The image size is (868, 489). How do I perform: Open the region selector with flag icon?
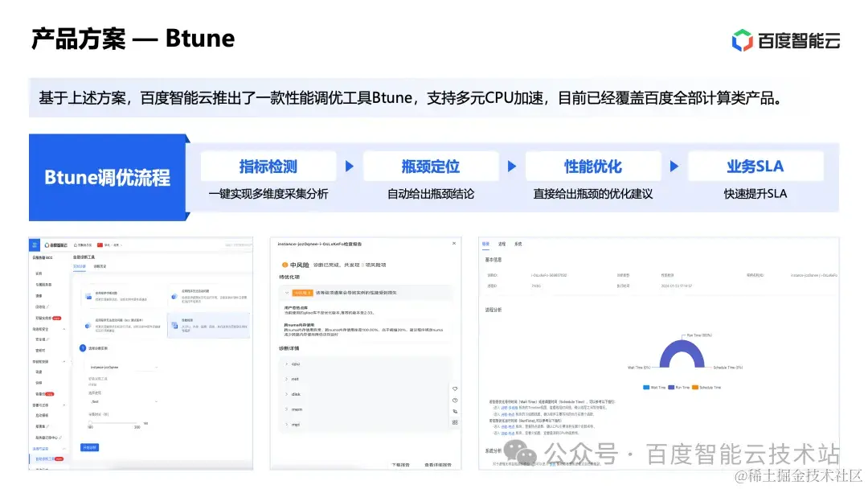coord(109,244)
